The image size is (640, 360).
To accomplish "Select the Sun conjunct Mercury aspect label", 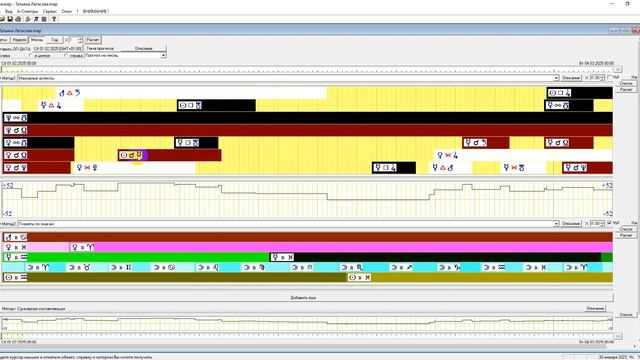I will pos(132,155).
